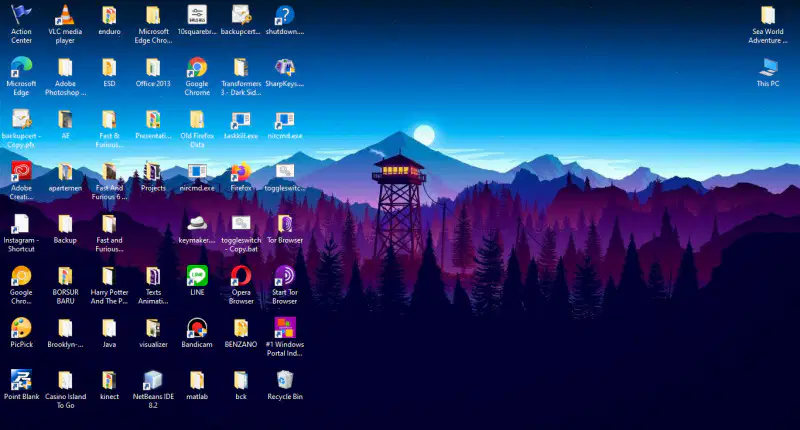
Task: Open the #1 Windows Portal Ind... shortcut
Action: (285, 328)
